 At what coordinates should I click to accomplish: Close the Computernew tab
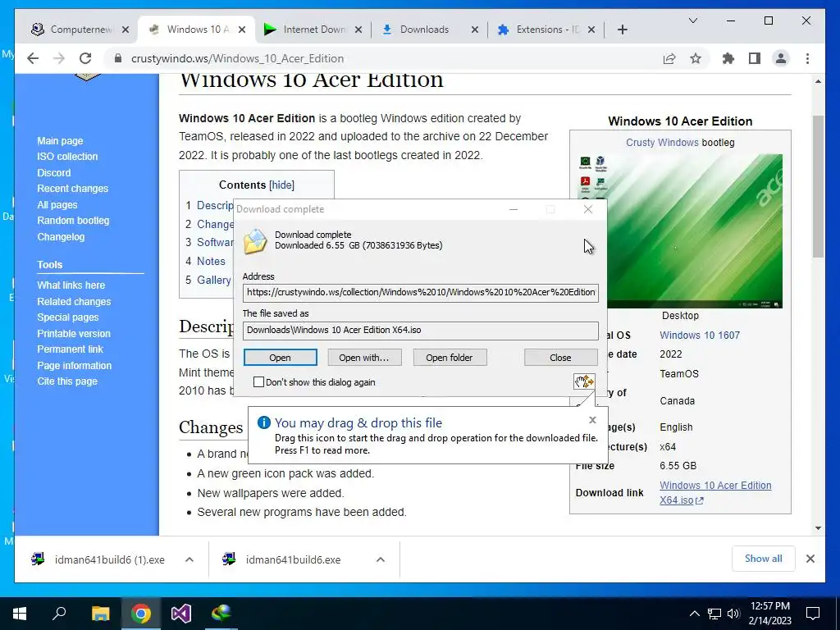tap(126, 30)
